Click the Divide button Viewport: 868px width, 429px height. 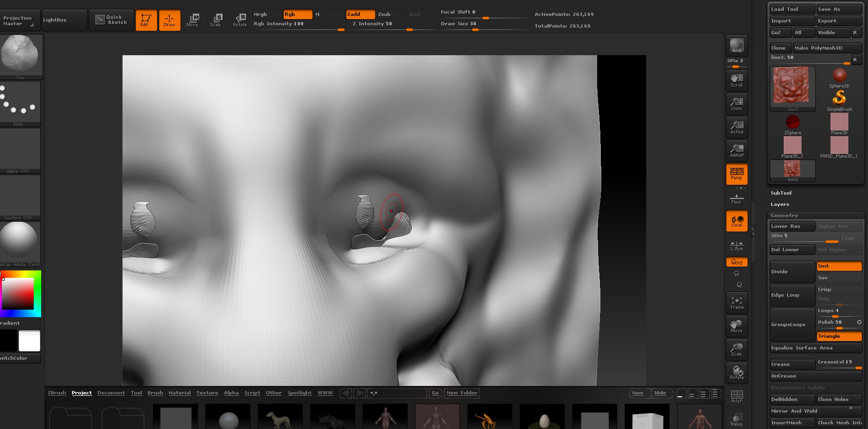tap(792, 272)
